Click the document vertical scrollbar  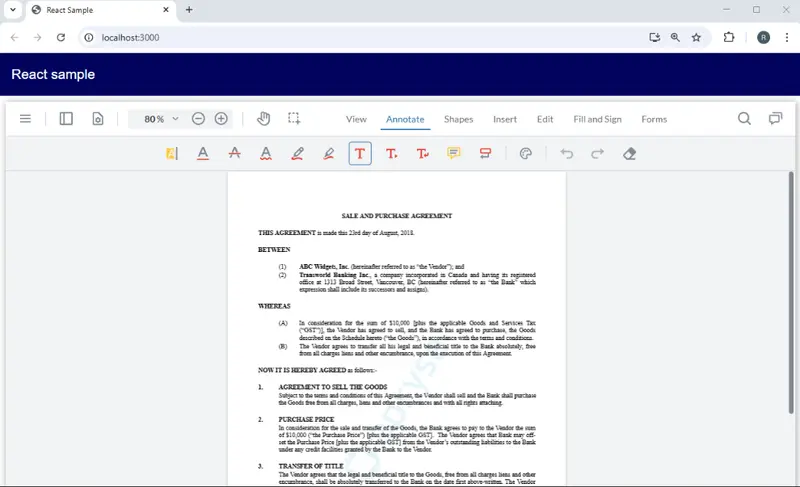tap(791, 293)
